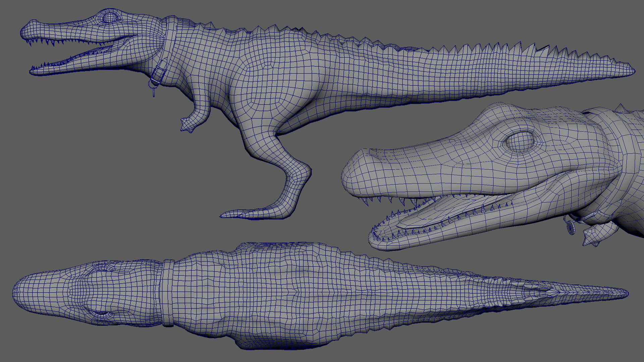The width and height of the screenshot is (644, 362).
Task: Click the round tag in the close-up view
Action: click(x=571, y=228)
